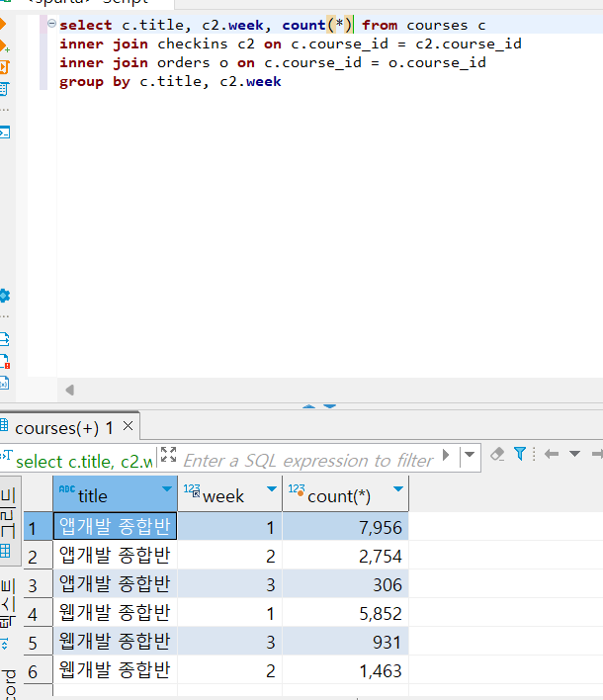The image size is (603, 700).
Task: Open the filter history dropdown arrow
Action: point(470,455)
